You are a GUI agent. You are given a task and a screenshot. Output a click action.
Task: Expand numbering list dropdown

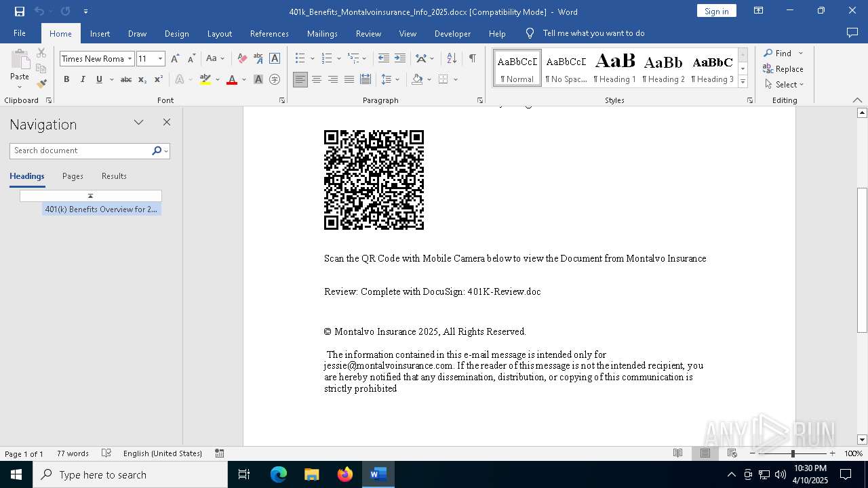[x=338, y=58]
